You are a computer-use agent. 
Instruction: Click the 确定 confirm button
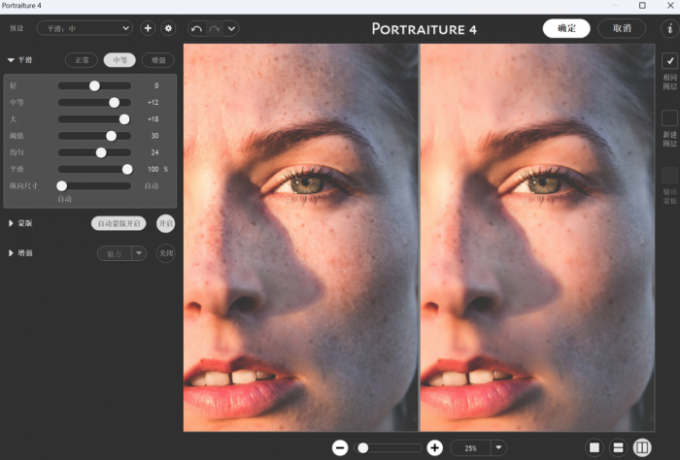pyautogui.click(x=566, y=28)
